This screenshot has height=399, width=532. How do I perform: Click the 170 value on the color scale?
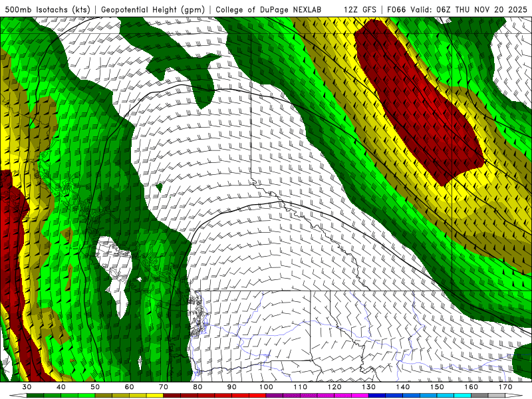point(505,387)
